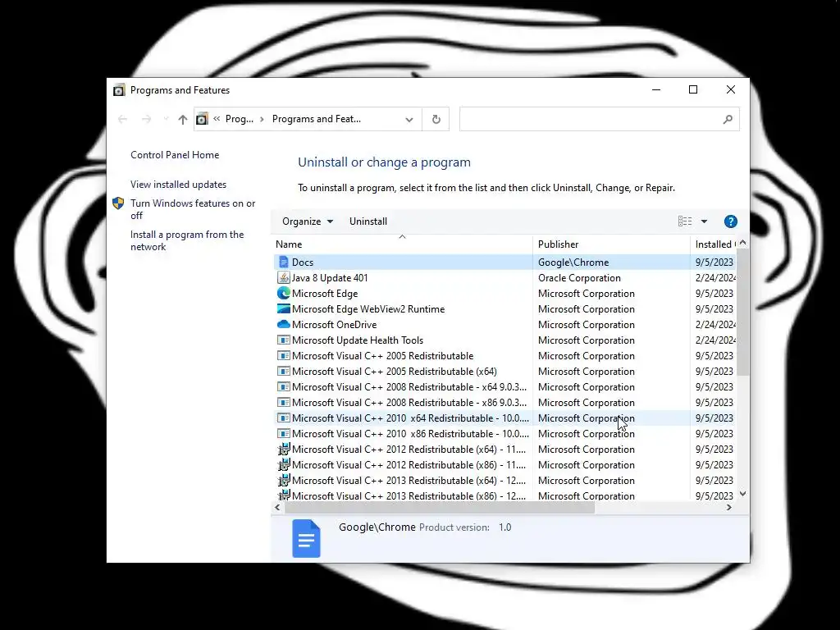Image resolution: width=840 pixels, height=630 pixels.
Task: Select Microsoft Visual C++ 2005 Redistributable name
Action: (x=382, y=355)
